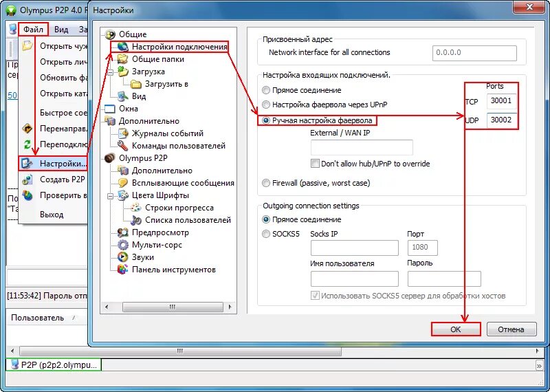
Task: Click the Окна window icon
Action: click(x=110, y=109)
